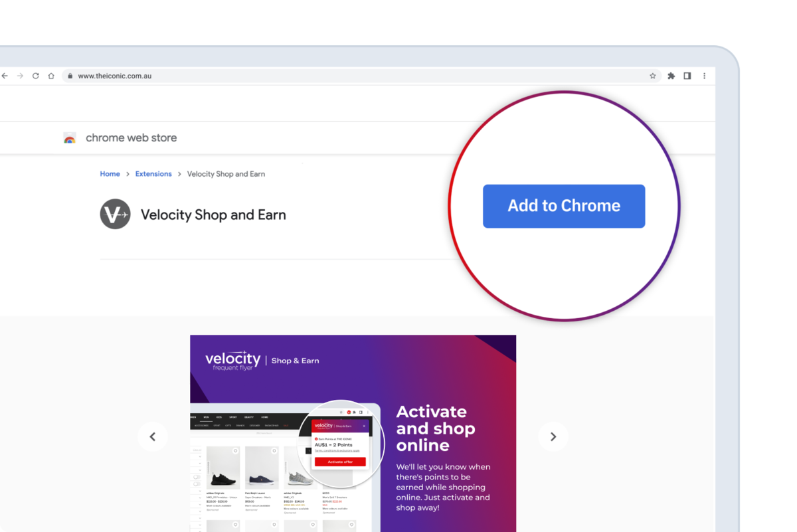This screenshot has height=532, width=797.
Task: Open the Extensions puzzle piece icon
Action: pyautogui.click(x=671, y=76)
